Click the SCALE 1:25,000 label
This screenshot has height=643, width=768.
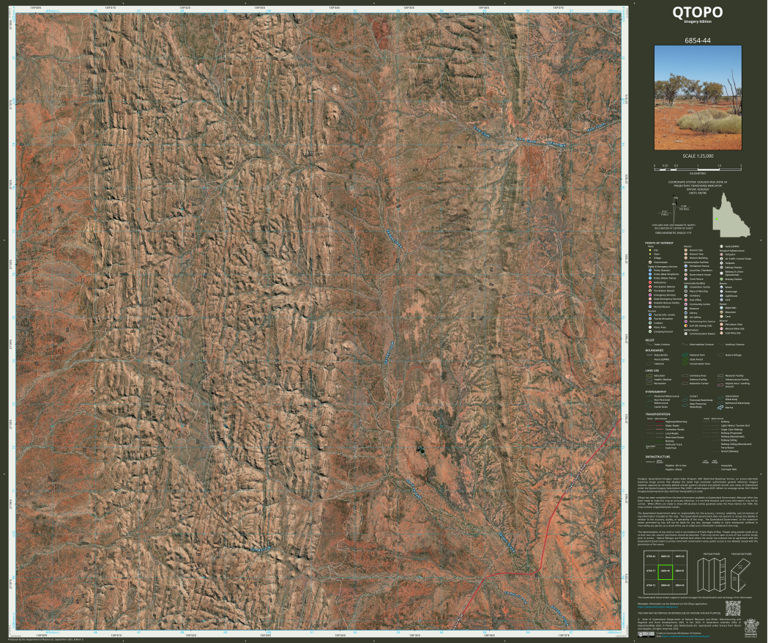click(x=698, y=156)
